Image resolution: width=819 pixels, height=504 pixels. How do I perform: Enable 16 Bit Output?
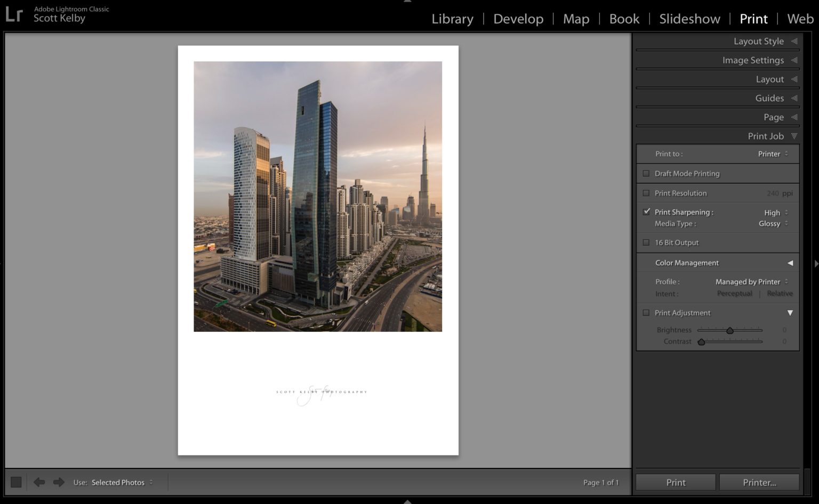[646, 242]
